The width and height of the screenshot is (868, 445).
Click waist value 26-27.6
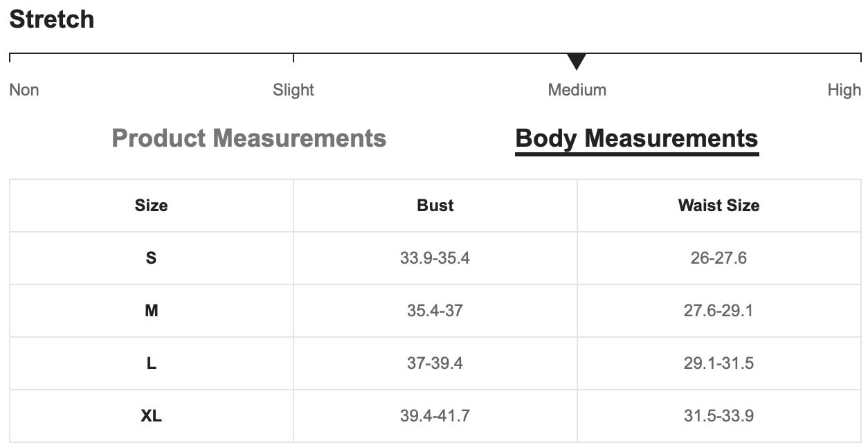coord(718,258)
